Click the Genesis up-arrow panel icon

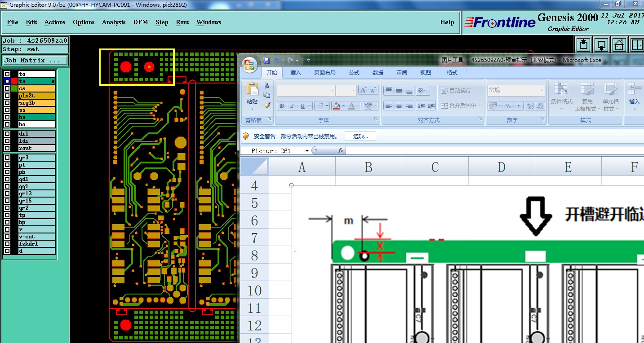point(583,44)
